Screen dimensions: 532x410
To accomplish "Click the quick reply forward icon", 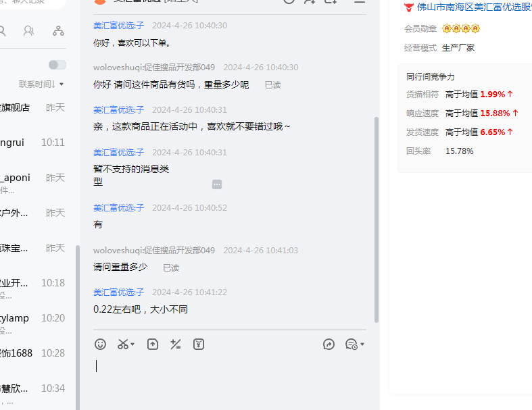I will click(x=329, y=344).
